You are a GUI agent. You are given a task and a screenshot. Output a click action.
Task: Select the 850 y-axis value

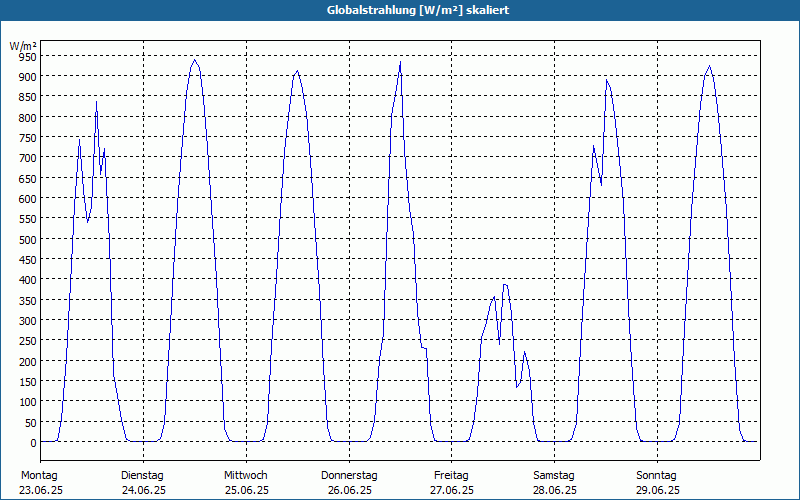click(28, 97)
